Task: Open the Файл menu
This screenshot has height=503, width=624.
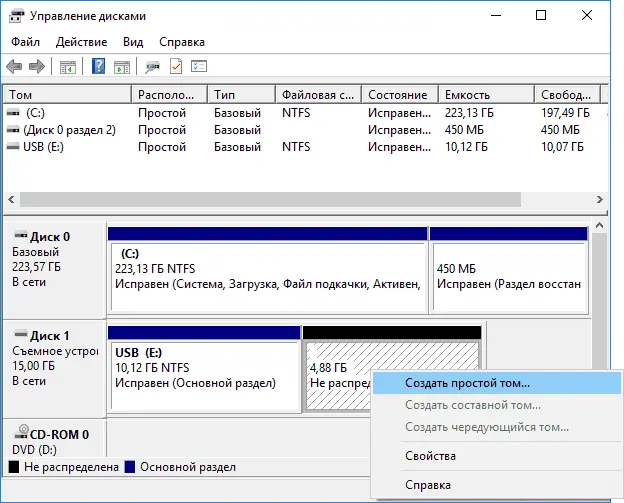Action: coord(25,42)
